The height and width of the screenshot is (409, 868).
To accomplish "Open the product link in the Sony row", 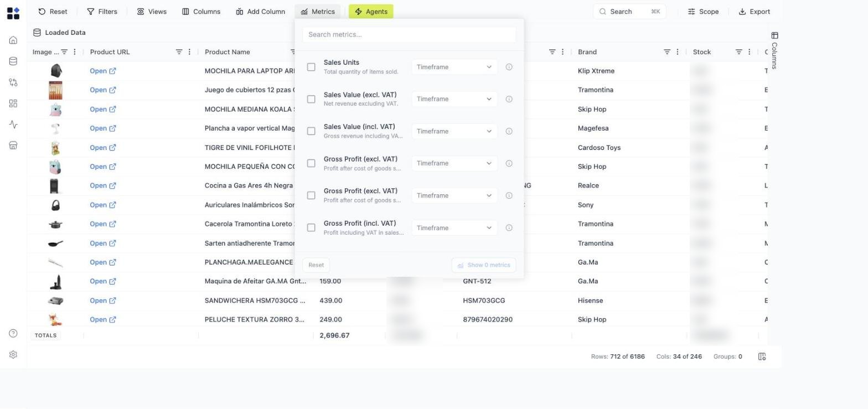I will click(103, 205).
